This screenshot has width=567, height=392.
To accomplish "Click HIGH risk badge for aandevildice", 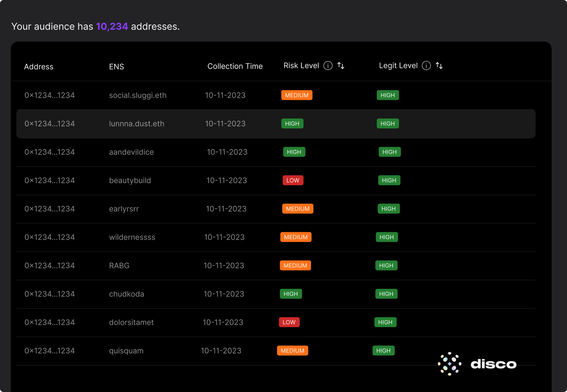I will click(294, 152).
